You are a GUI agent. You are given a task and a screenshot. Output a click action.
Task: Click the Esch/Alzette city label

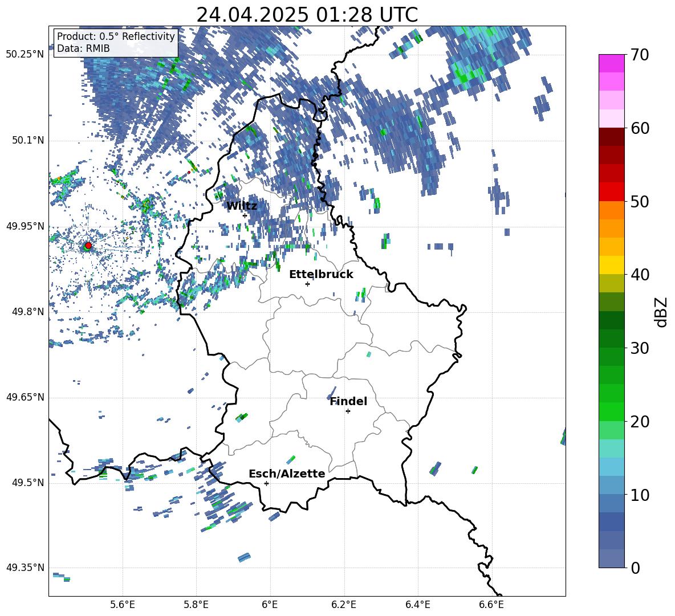click(287, 474)
